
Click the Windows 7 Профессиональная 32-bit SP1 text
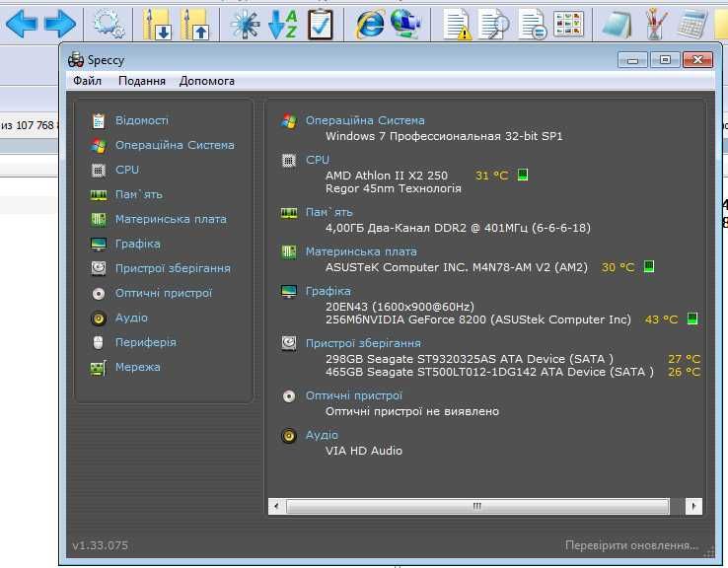tap(444, 136)
